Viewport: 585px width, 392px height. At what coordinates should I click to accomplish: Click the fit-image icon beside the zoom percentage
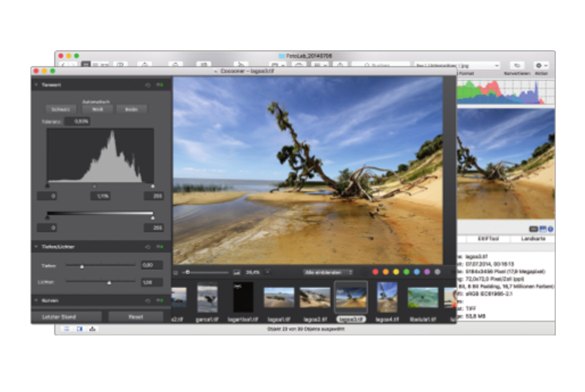tap(237, 273)
